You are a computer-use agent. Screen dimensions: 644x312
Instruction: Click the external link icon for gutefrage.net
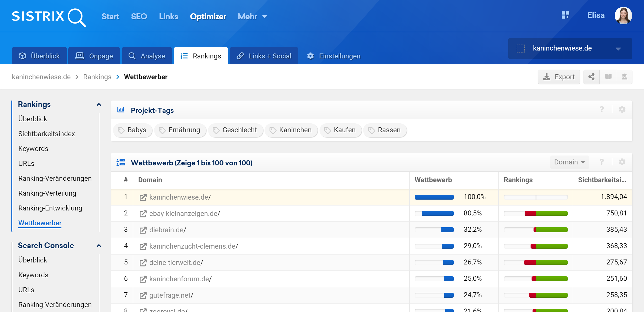(143, 295)
